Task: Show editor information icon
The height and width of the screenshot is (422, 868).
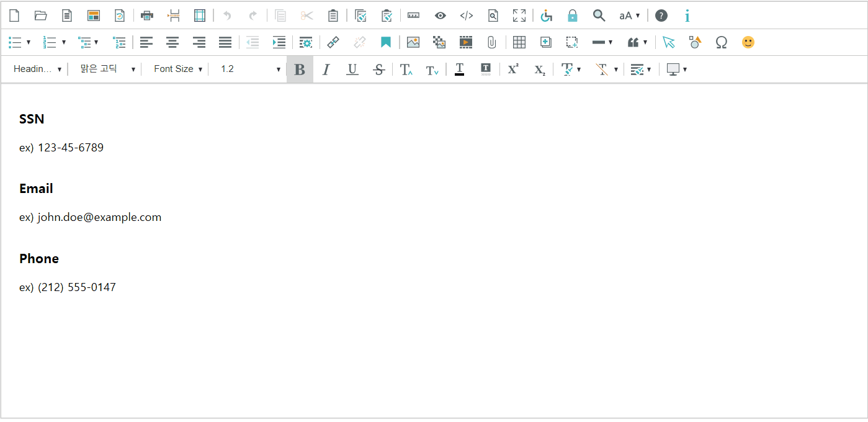Action: [687, 16]
